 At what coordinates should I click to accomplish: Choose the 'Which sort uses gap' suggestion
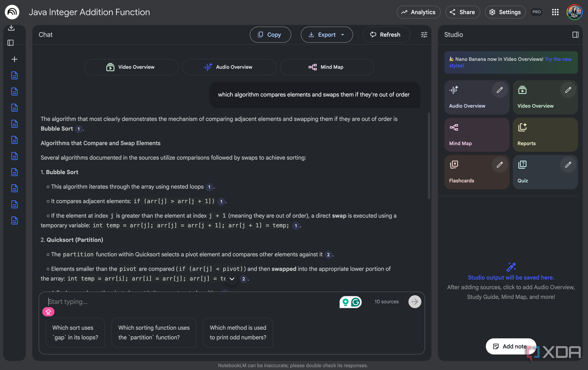pyautogui.click(x=75, y=332)
